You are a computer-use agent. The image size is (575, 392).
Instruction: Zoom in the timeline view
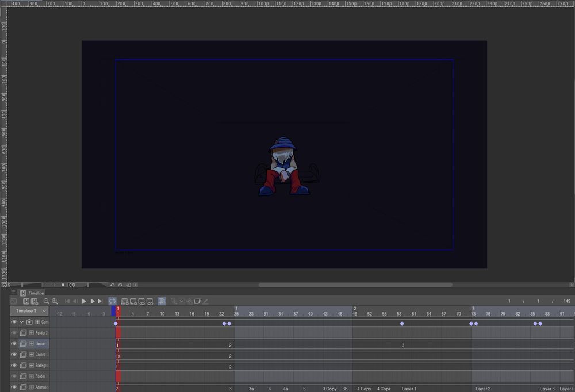coord(55,301)
